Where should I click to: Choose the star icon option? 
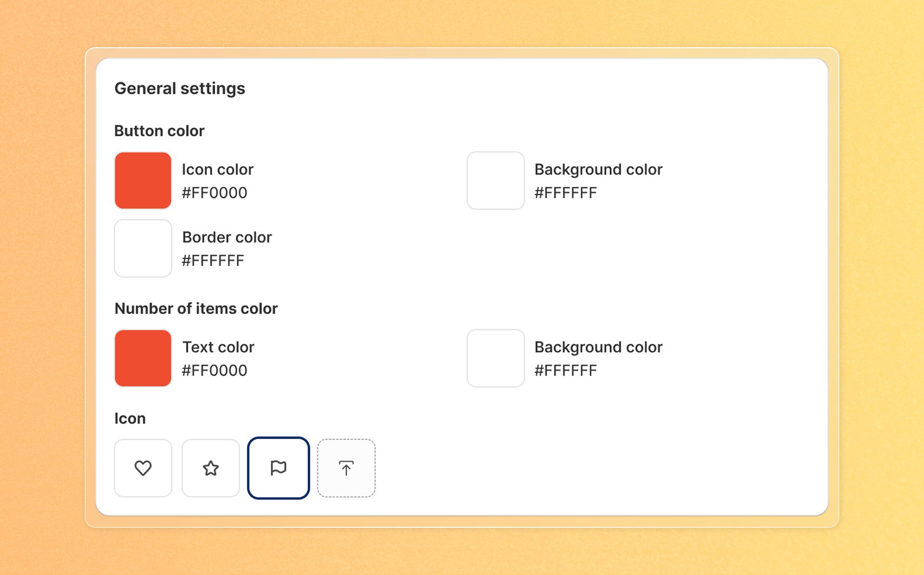coord(211,468)
